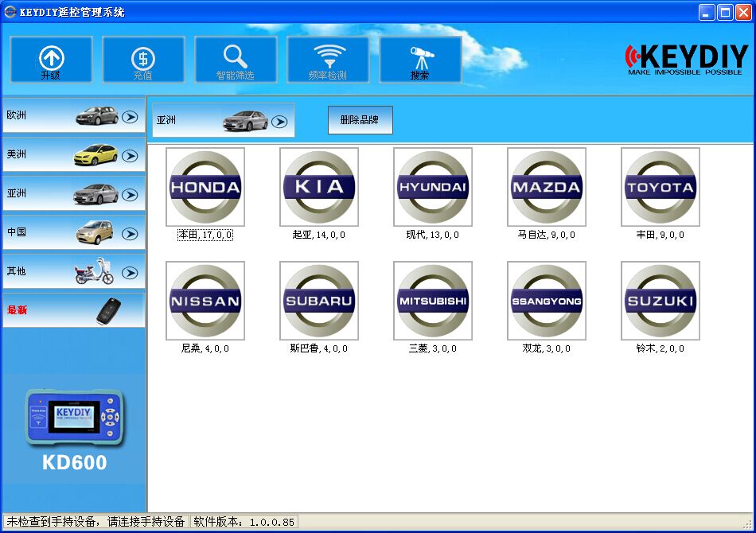
Task: Click the 三菱, 3, 0, 0 label
Action: tap(433, 349)
